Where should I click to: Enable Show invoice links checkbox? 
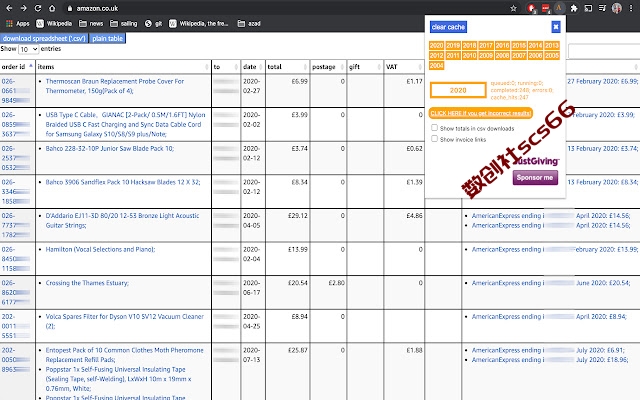click(x=434, y=139)
